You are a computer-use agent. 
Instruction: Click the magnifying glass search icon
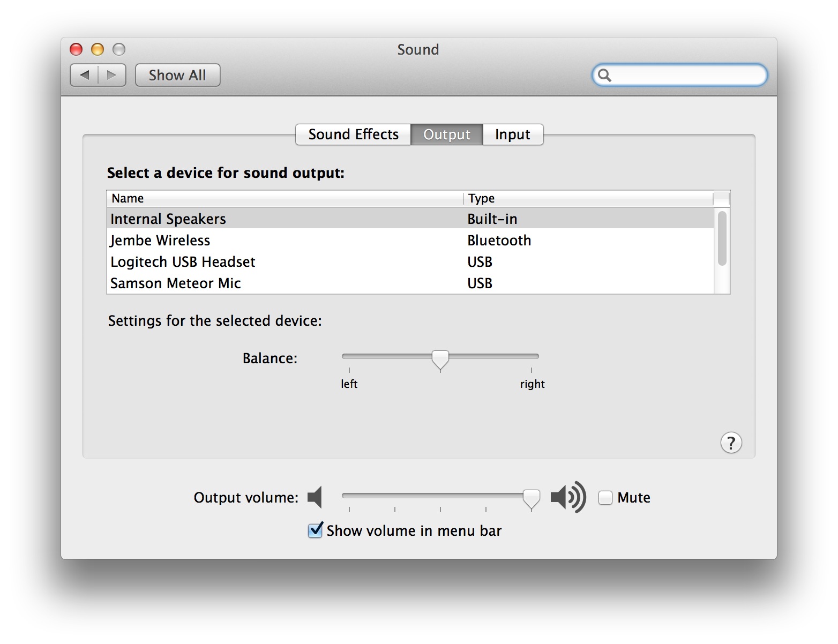point(604,75)
